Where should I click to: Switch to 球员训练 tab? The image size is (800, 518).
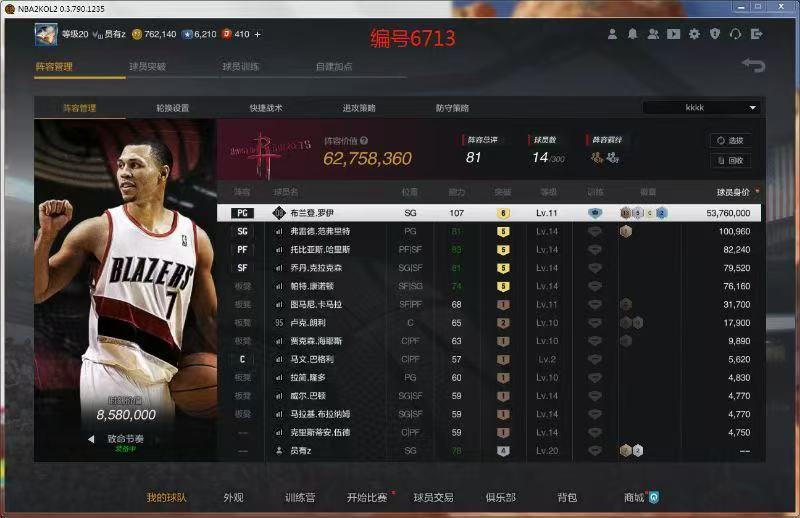[x=240, y=66]
